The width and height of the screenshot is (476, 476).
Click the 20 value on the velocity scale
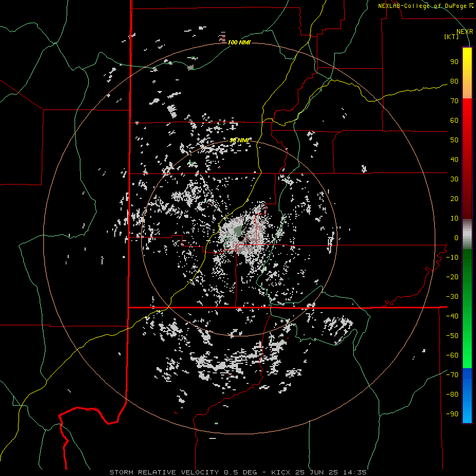[x=454, y=199]
